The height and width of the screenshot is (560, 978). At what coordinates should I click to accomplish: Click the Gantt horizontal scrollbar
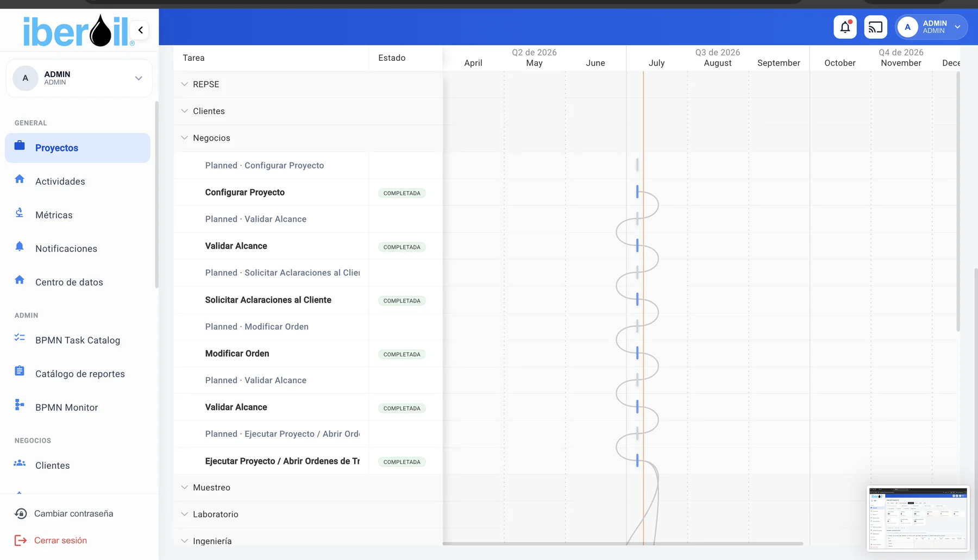[623, 543]
